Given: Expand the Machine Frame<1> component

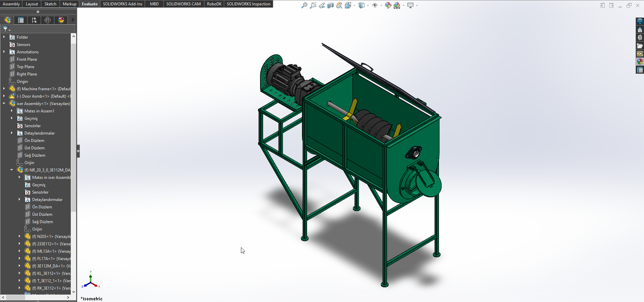Looking at the screenshot, I should click(x=4, y=89).
